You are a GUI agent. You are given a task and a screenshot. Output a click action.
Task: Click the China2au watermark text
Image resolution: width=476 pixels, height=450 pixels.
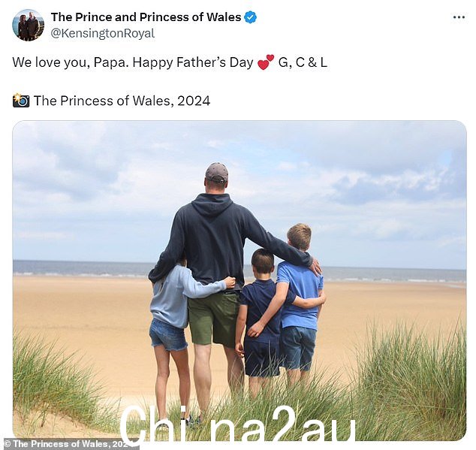238,425
